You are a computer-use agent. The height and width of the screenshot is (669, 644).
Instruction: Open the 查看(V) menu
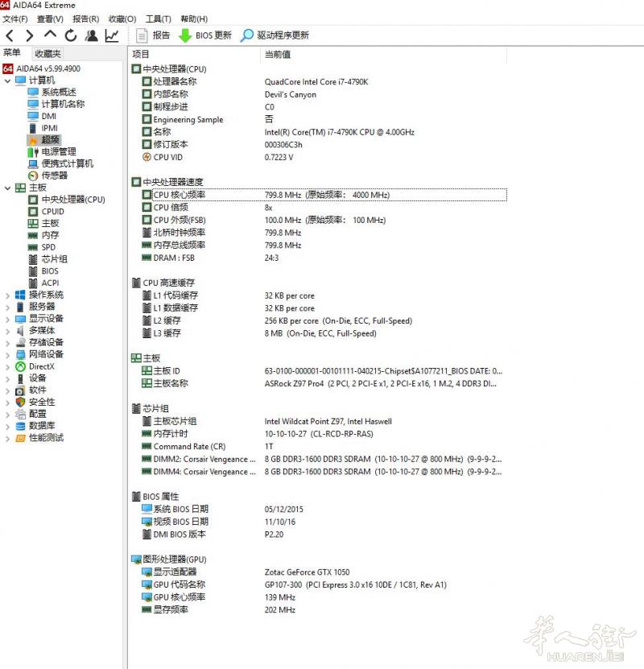(x=50, y=19)
